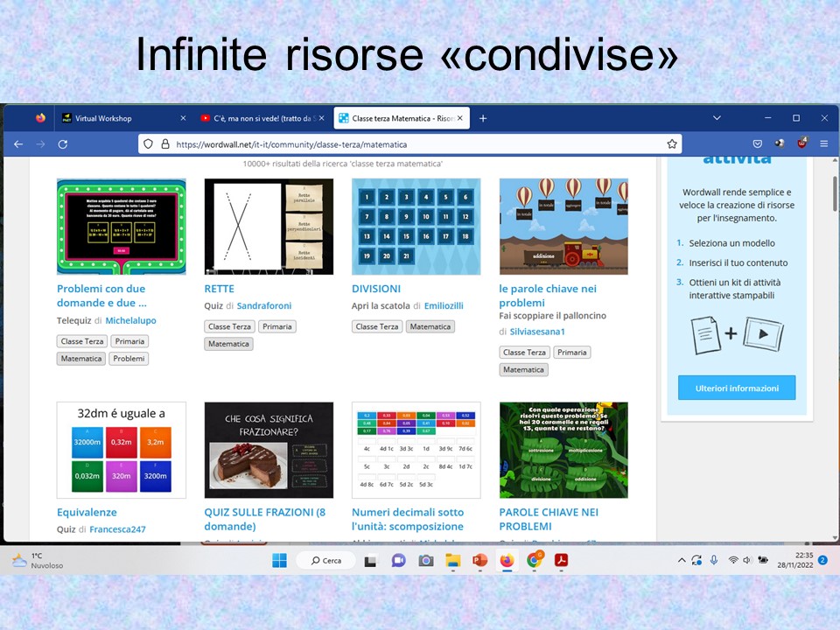Open a new tab with plus button
Screen dimensions: 840x630
point(483,118)
